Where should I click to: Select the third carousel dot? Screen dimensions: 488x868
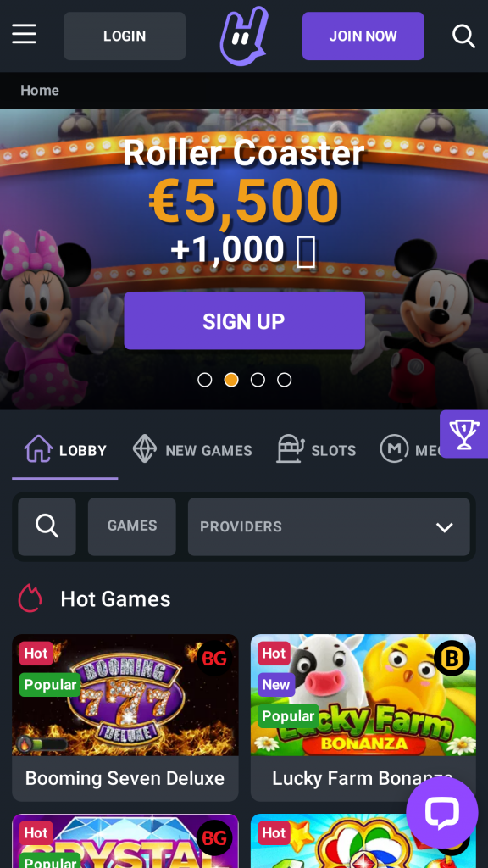258,380
